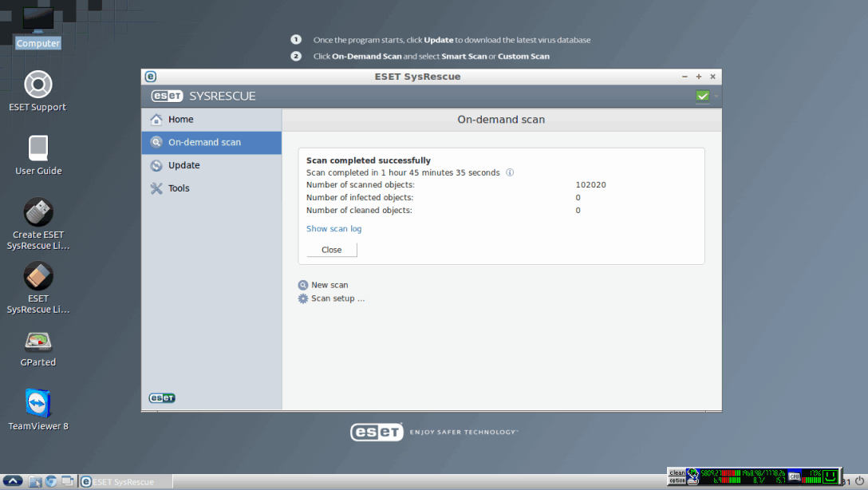Screen dimensions: 868x490
Task: Open the Update section
Action: tap(211, 165)
